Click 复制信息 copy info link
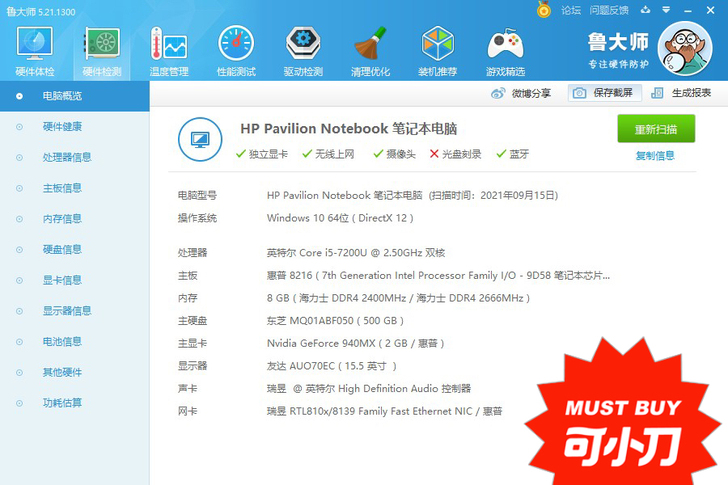728x485 pixels. pos(655,156)
